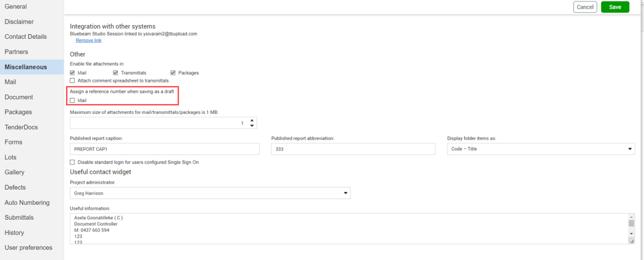The height and width of the screenshot is (260, 644).
Task: Uncheck the Packages attachments checkbox
Action: (173, 72)
